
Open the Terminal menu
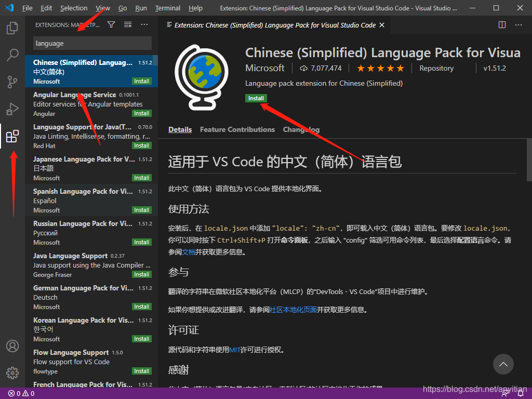pyautogui.click(x=168, y=8)
